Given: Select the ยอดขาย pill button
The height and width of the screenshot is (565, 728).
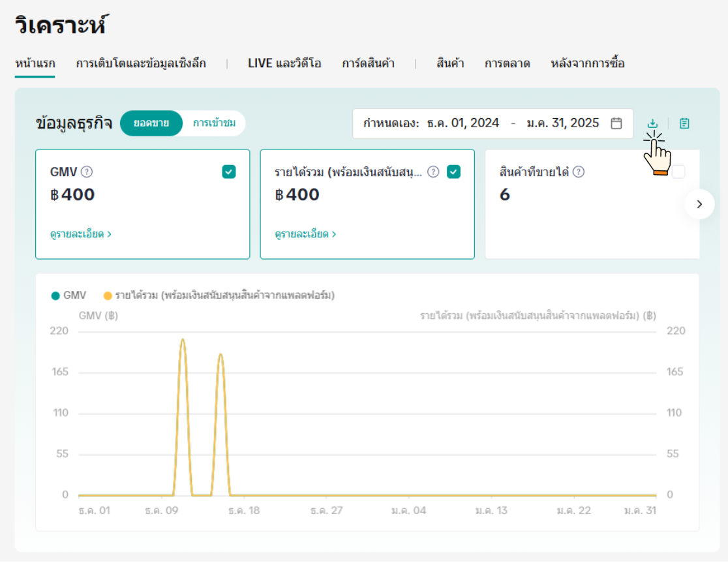Looking at the screenshot, I should [151, 123].
